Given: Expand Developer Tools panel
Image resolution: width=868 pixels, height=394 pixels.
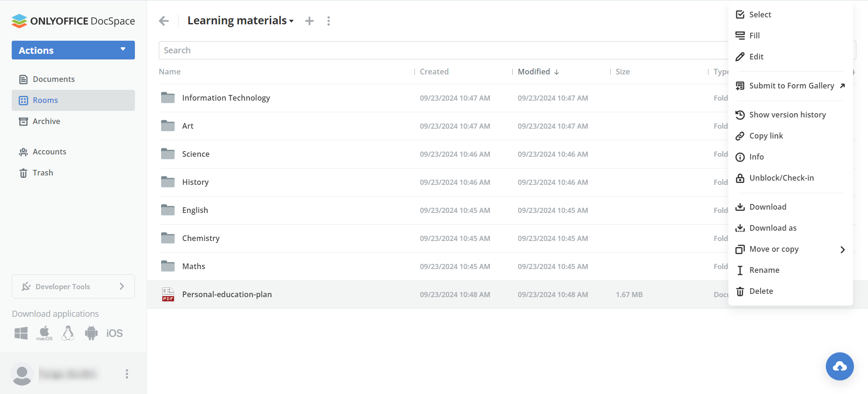Looking at the screenshot, I should coord(73,286).
